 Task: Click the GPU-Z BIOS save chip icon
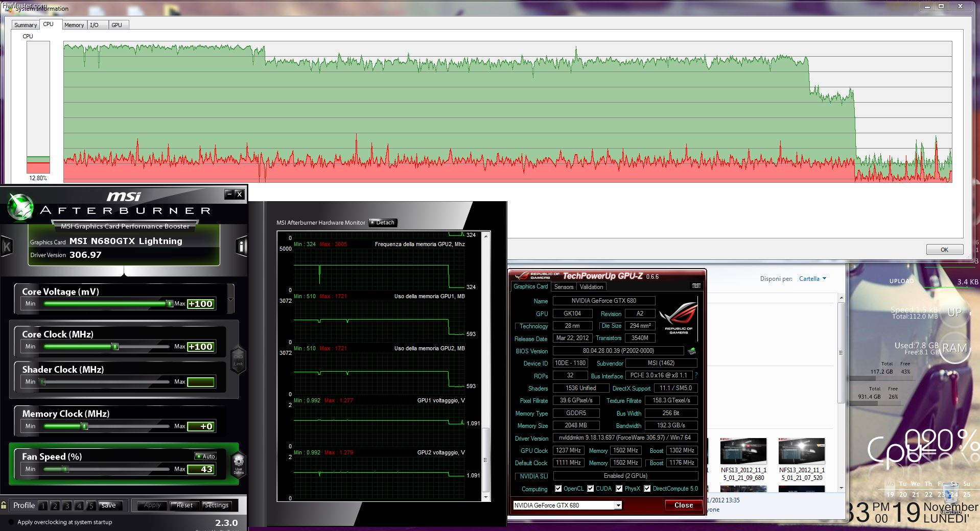(x=692, y=351)
